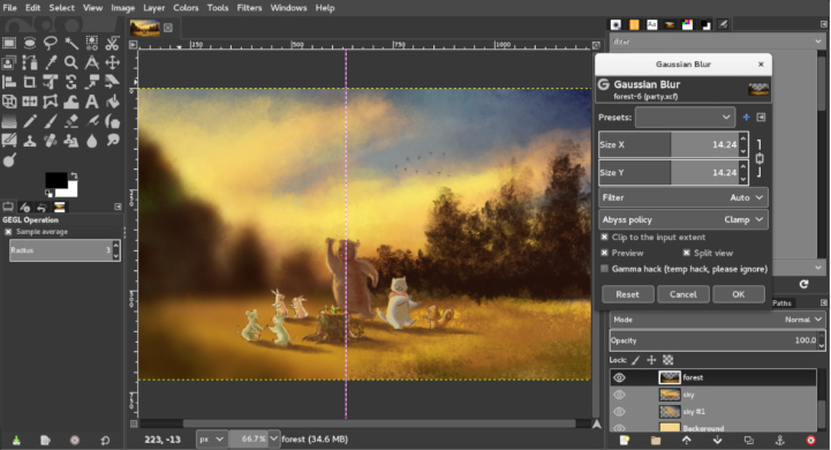Select the Measure compass tool
Screen dimensions: 831x450
click(92, 63)
